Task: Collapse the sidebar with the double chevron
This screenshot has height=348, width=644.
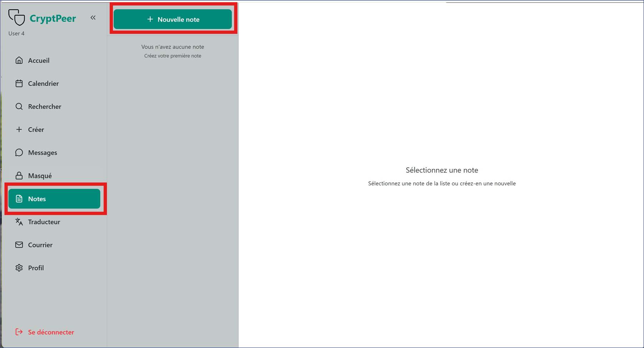Action: (93, 17)
